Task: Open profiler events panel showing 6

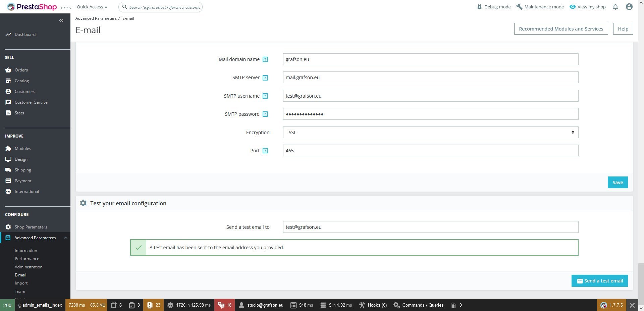Action: [x=116, y=305]
